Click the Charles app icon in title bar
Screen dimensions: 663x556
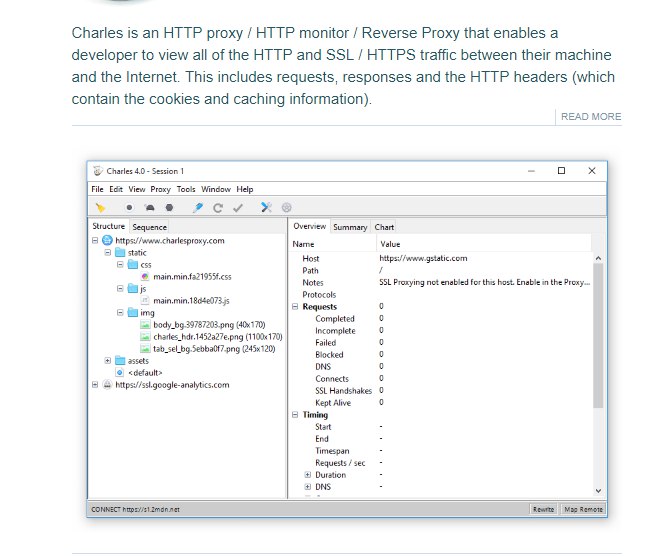(98, 171)
